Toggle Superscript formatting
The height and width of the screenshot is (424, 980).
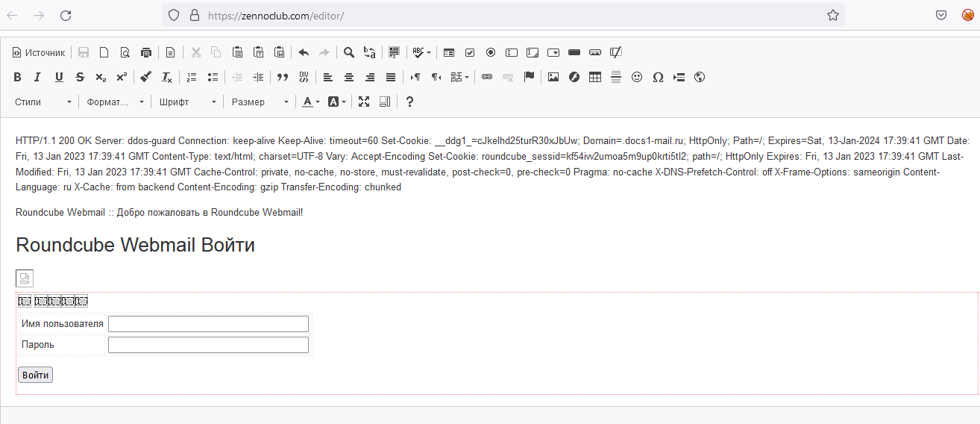[122, 77]
